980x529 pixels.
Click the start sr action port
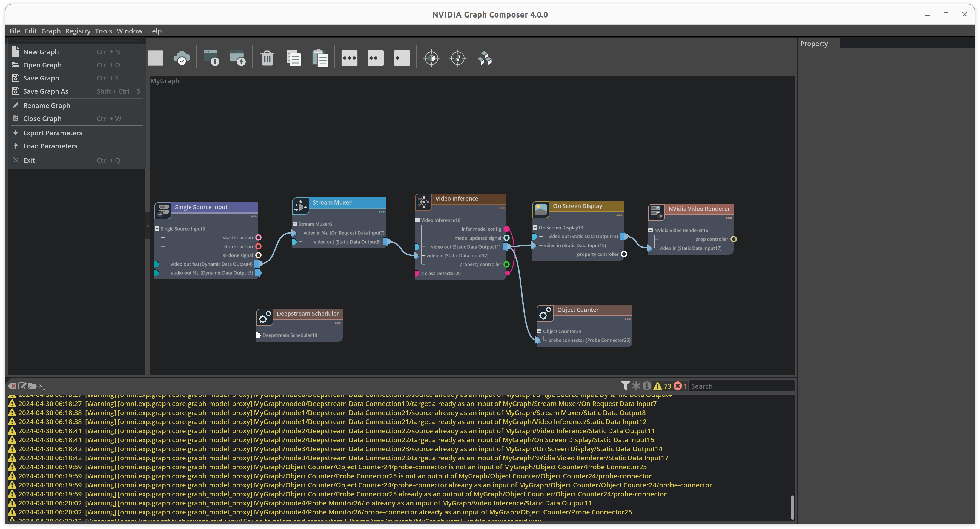pyautogui.click(x=258, y=237)
